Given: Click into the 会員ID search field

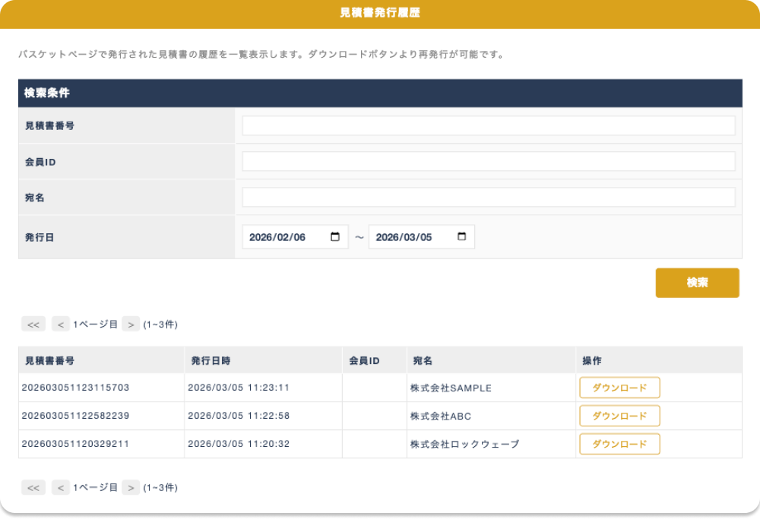Looking at the screenshot, I should point(488,162).
